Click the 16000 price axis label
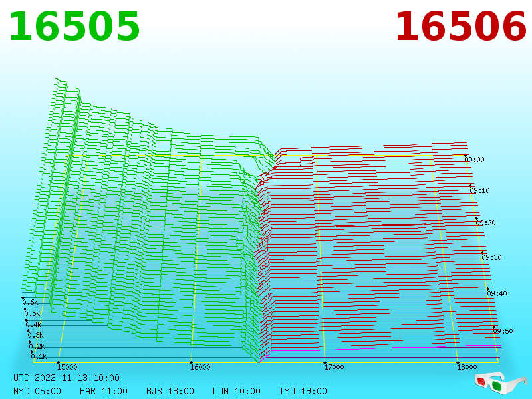Viewport: 532px width, 399px height. [200, 367]
